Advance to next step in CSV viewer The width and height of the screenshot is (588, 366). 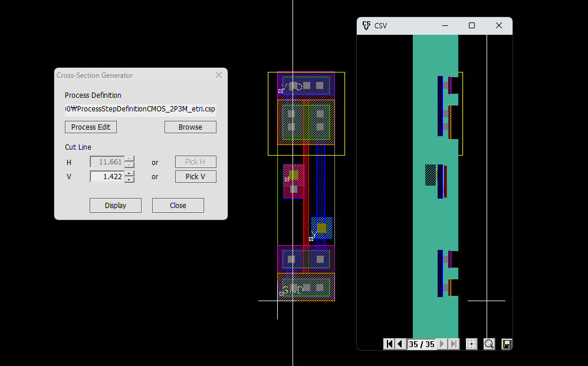click(x=442, y=344)
